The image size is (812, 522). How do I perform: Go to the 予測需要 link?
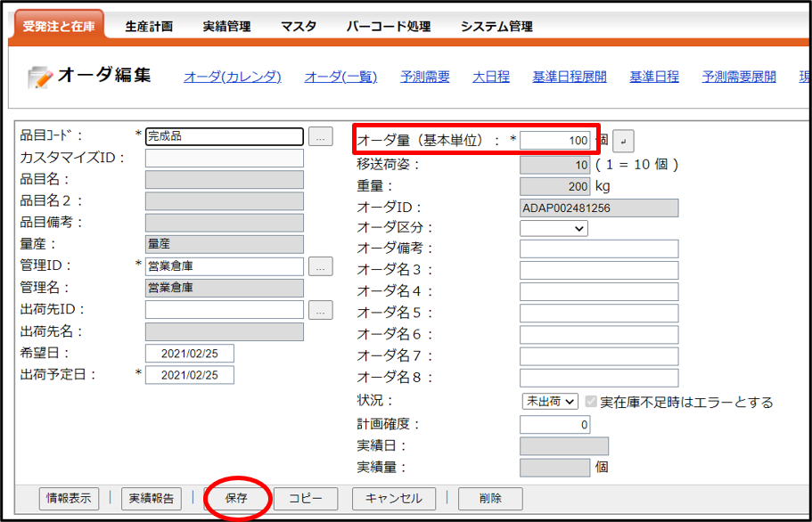pos(425,77)
